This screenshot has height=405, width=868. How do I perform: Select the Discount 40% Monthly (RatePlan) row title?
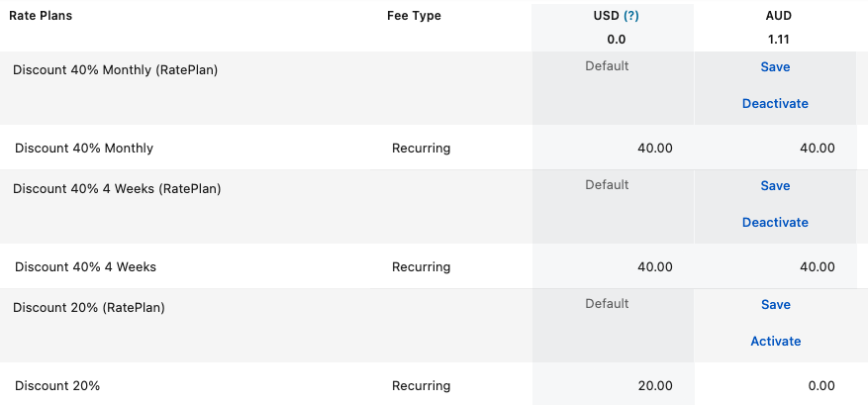(x=115, y=70)
